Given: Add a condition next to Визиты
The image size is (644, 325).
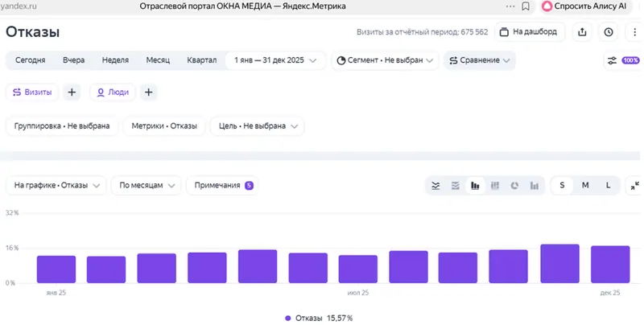Looking at the screenshot, I should [72, 93].
